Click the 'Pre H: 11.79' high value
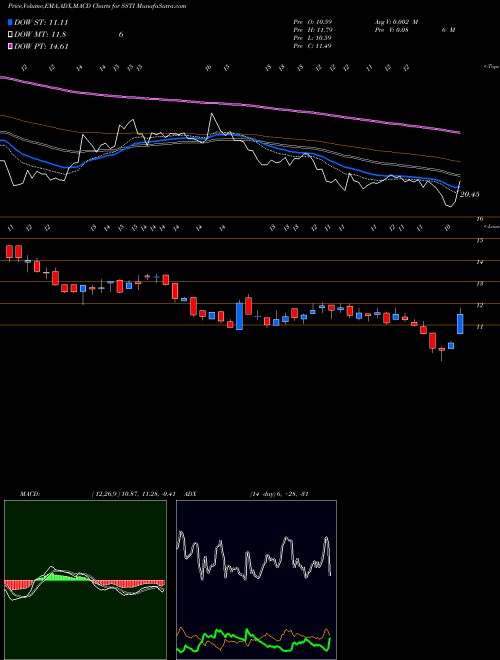Screen dimensions: 500x660 tap(313, 30)
